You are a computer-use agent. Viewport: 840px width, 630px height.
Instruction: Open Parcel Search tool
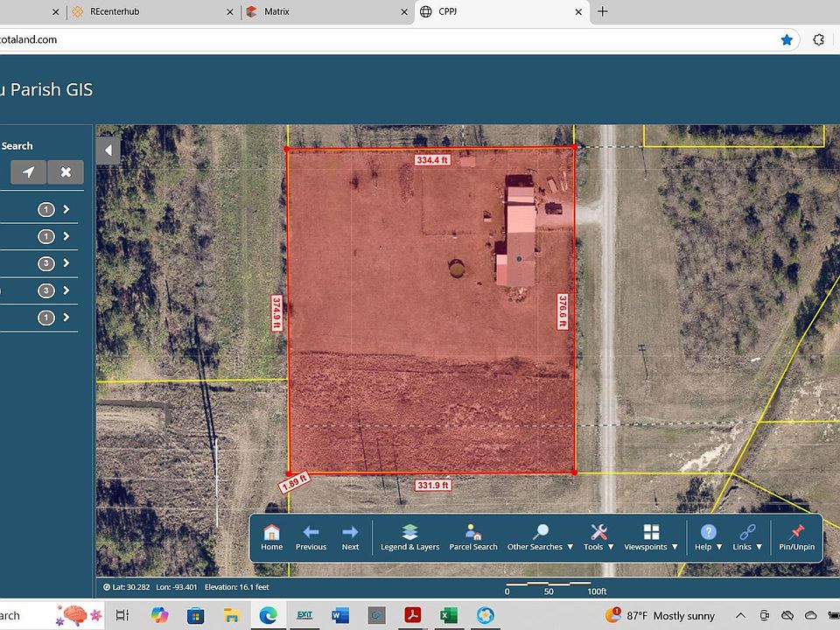(472, 536)
